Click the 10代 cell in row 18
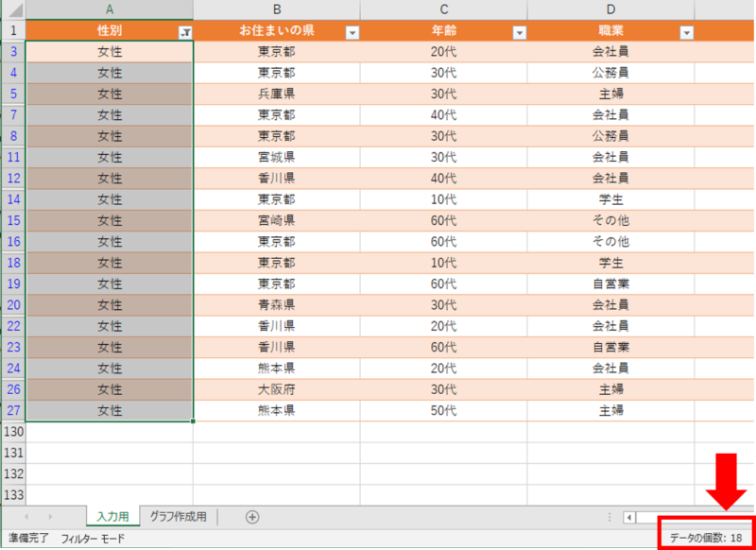The image size is (756, 550). point(443,263)
